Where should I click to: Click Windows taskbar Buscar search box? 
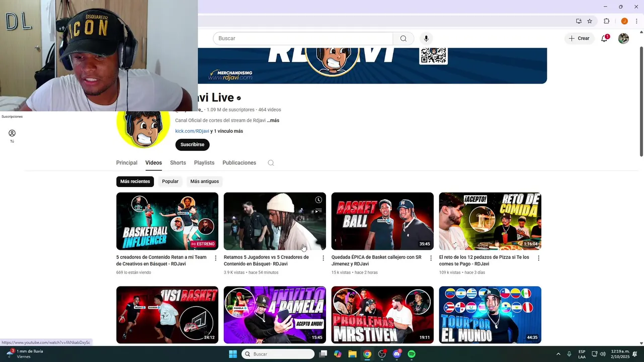click(x=278, y=354)
